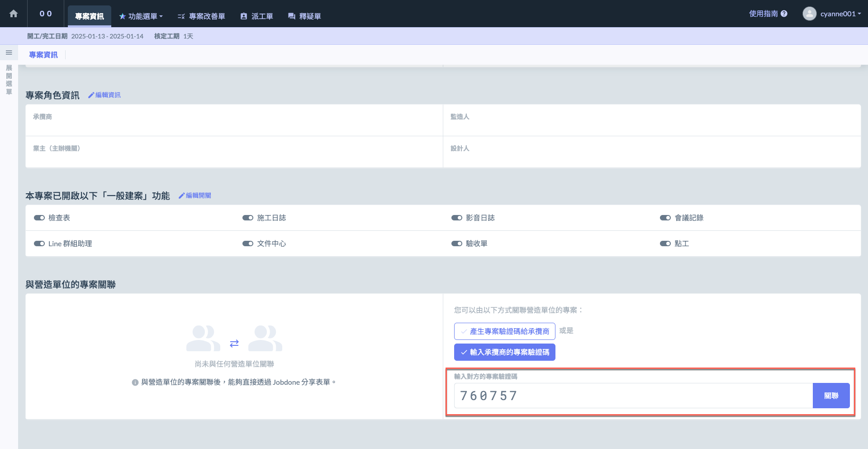This screenshot has height=449, width=868.
Task: Open the 派工單 menu item
Action: [256, 16]
